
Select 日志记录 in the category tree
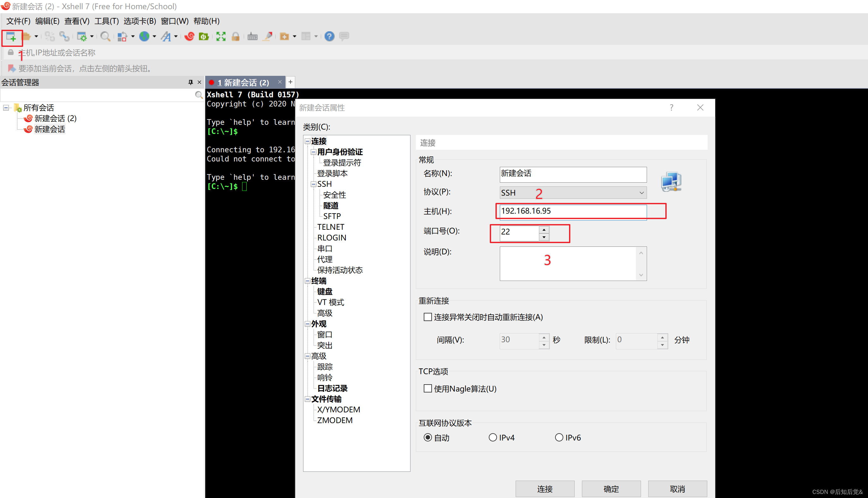tap(332, 388)
